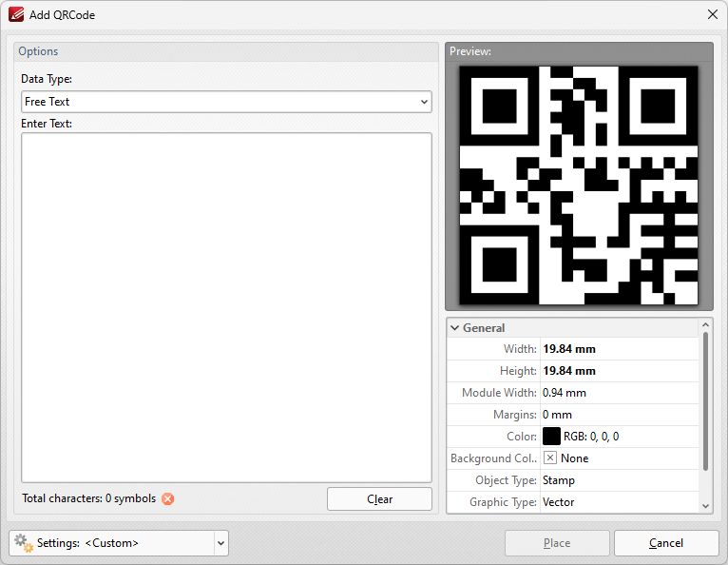Click the properties vertical scrollbar thumb
The image size is (728, 565).
tap(706, 401)
